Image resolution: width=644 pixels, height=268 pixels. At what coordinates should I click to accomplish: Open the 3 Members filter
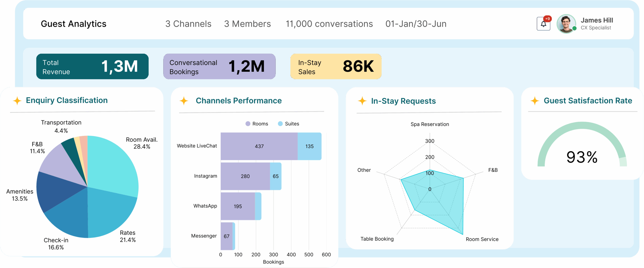247,24
